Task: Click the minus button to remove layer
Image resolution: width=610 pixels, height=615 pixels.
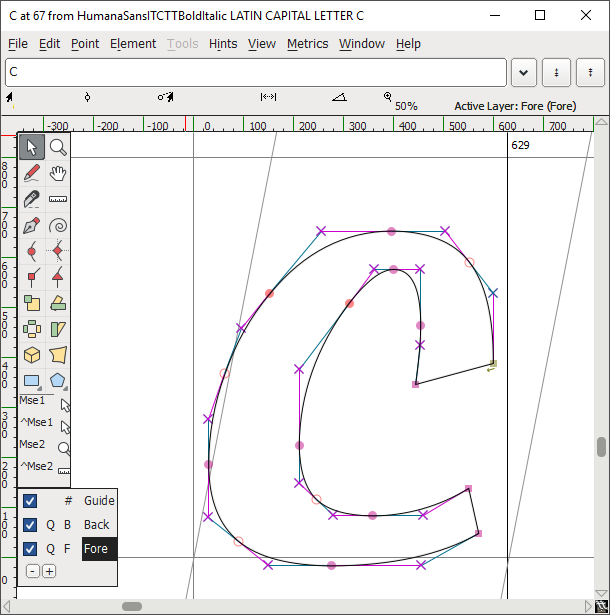Action: pos(33,571)
